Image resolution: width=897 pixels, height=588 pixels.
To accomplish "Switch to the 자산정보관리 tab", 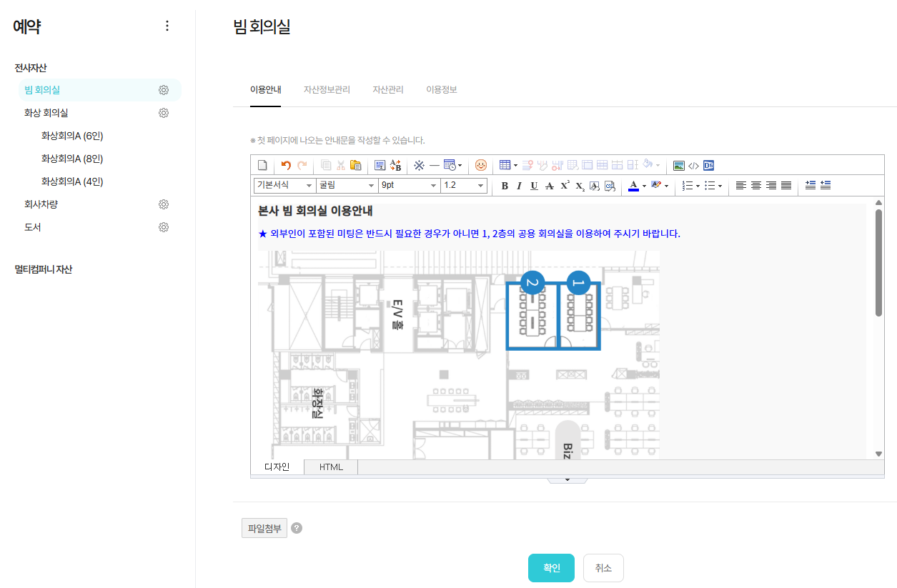I will coord(327,90).
